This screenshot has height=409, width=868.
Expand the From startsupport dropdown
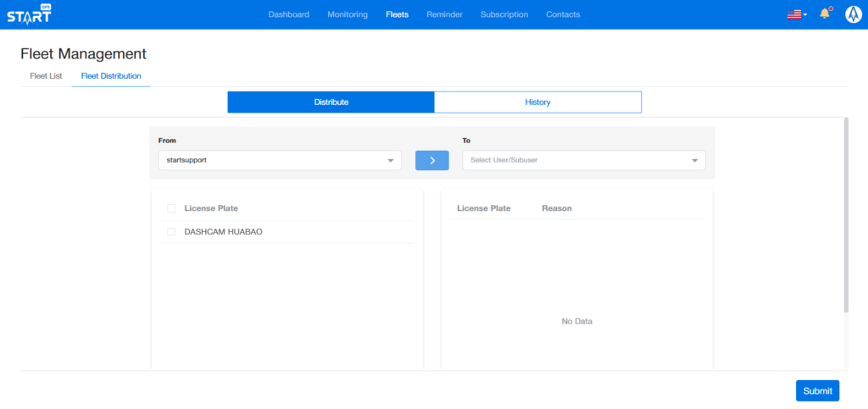[280, 160]
